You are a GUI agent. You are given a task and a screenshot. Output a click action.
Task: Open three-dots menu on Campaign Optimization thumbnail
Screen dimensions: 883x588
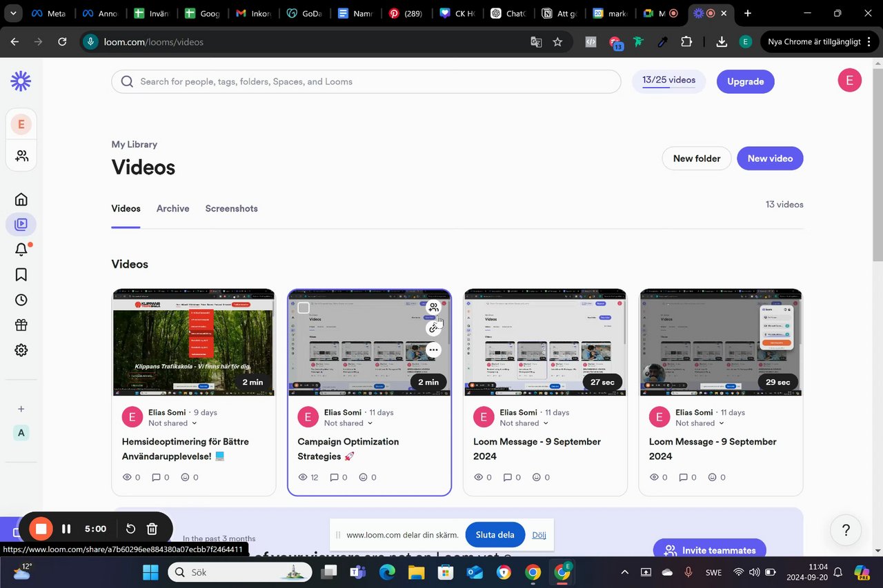tap(433, 349)
